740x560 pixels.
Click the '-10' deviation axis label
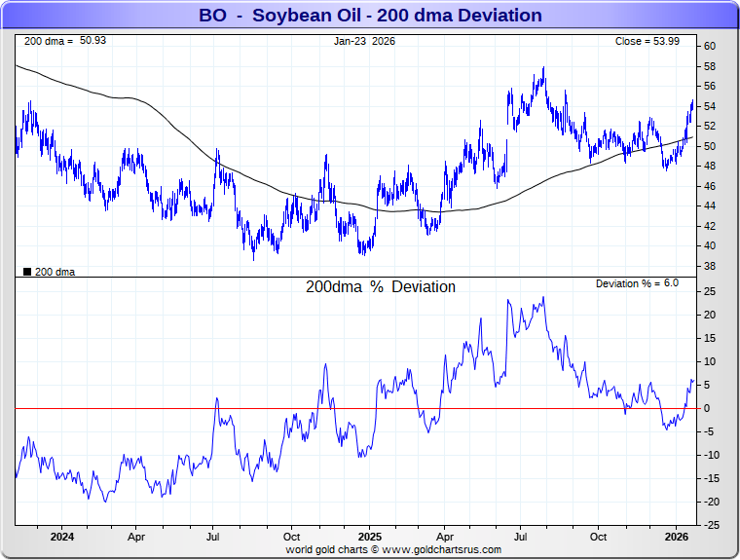pyautogui.click(x=712, y=455)
